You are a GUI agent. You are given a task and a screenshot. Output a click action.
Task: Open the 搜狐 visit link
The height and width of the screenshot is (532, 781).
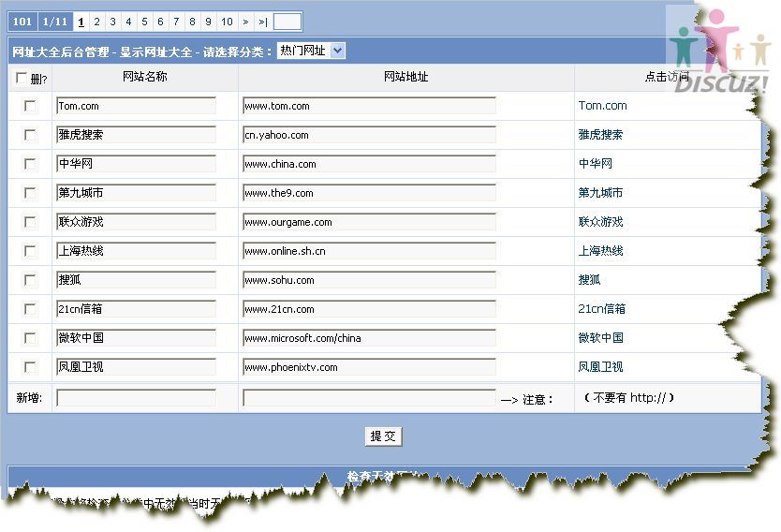coord(589,279)
